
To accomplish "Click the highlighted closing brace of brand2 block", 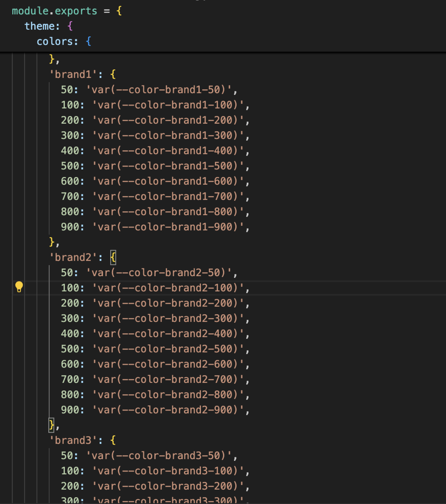I will (51, 425).
